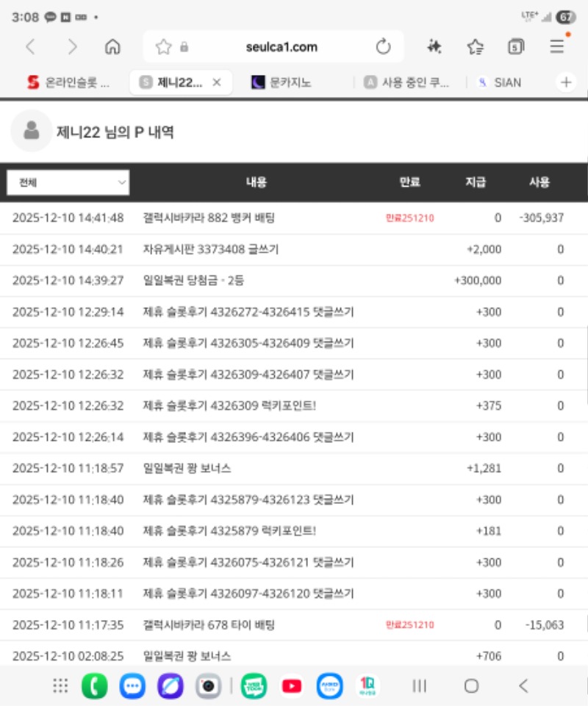
Task: Close the 제니22 tab
Action: coord(217,82)
